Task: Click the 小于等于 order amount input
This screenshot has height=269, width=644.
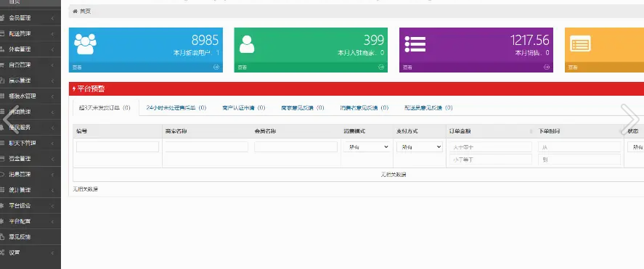Action: pyautogui.click(x=490, y=160)
